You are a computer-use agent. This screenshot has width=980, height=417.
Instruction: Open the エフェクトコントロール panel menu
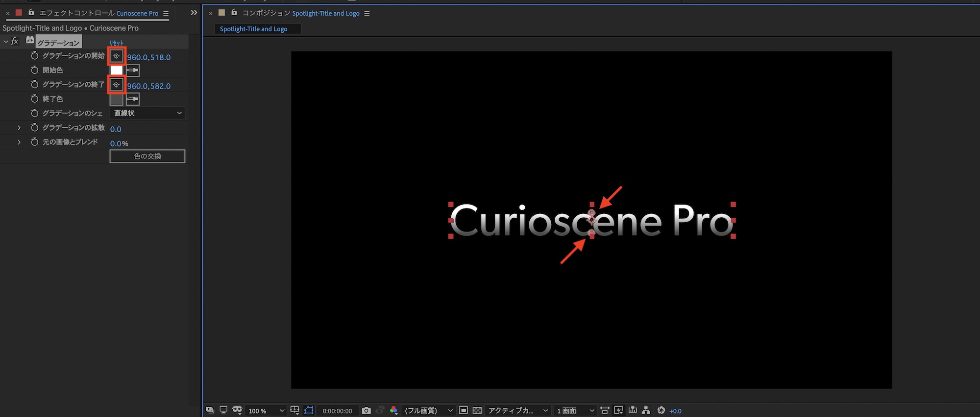[x=166, y=13]
